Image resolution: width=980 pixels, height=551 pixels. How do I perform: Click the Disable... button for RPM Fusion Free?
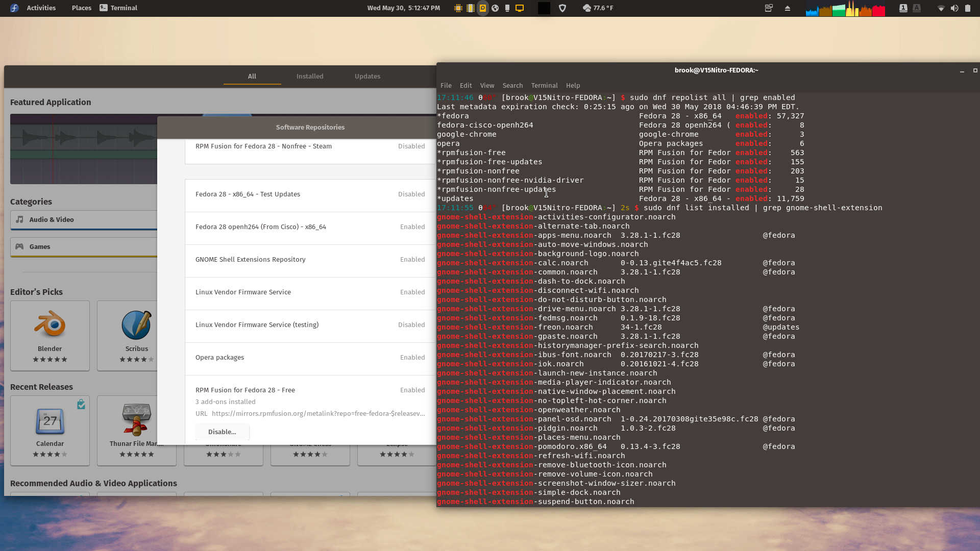pos(222,432)
